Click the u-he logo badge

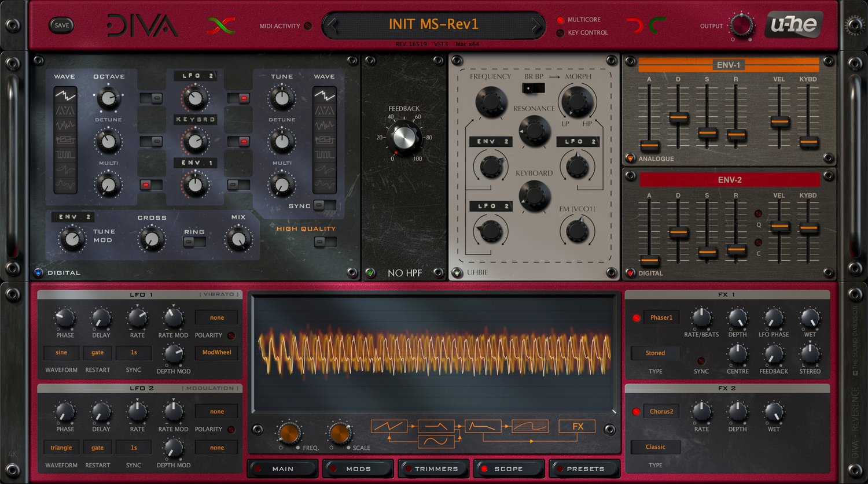click(x=793, y=25)
